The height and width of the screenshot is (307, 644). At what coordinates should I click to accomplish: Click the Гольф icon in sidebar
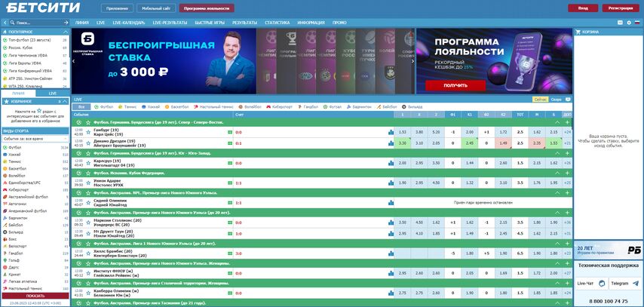[x=5, y=260]
